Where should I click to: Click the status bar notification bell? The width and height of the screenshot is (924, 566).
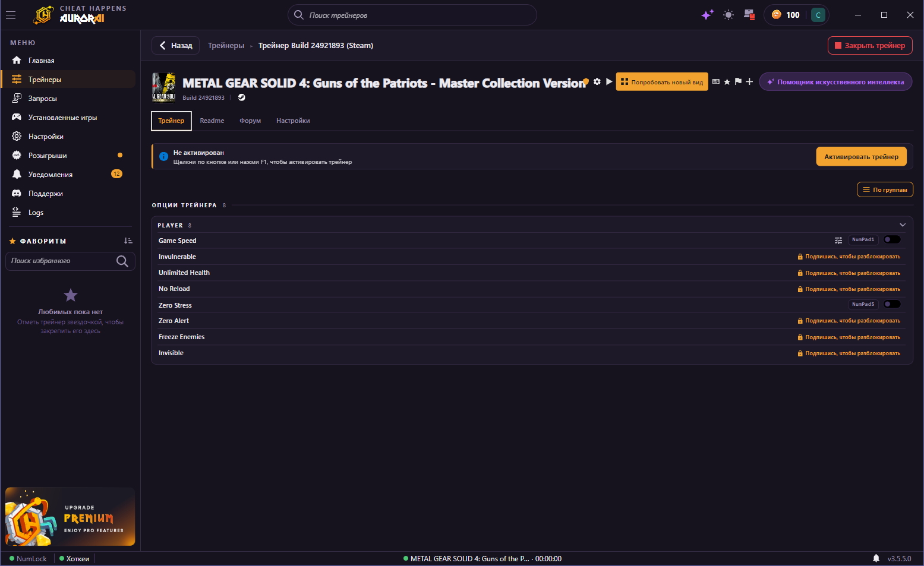click(x=876, y=558)
